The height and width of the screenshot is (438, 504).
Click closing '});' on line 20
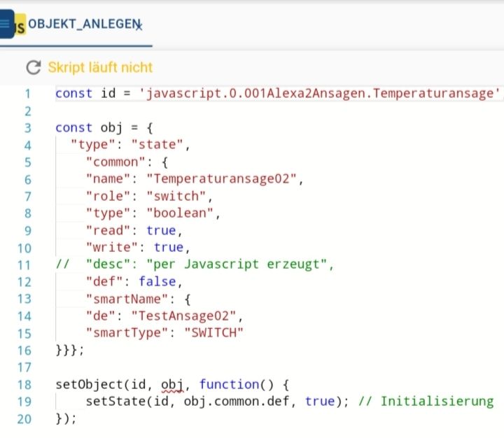click(66, 418)
